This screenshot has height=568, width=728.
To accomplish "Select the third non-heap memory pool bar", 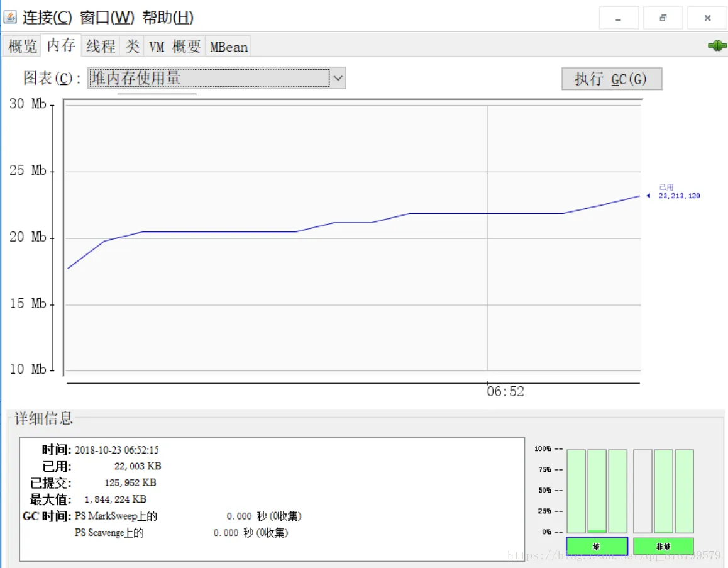I will point(685,491).
